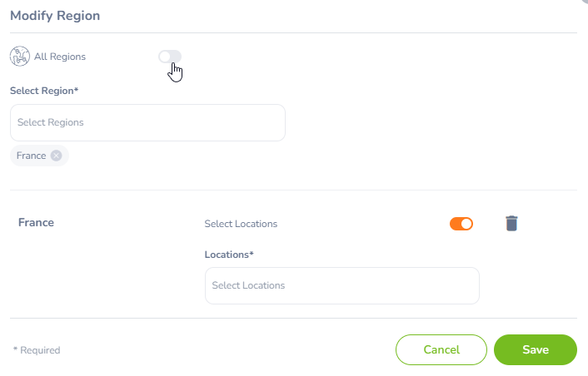Click the Select Locations toggle label
This screenshot has width=588, height=376.
tap(241, 224)
